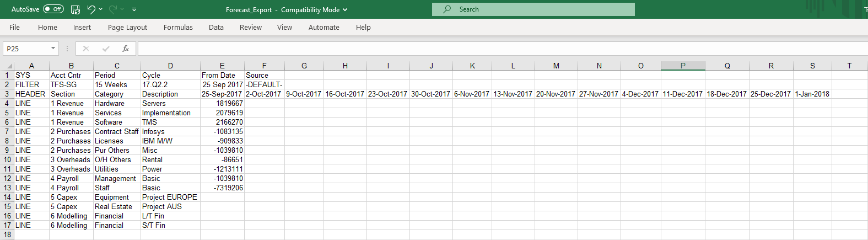Viewport: 868px width, 240px height.
Task: Open the File menu
Action: coord(14,28)
